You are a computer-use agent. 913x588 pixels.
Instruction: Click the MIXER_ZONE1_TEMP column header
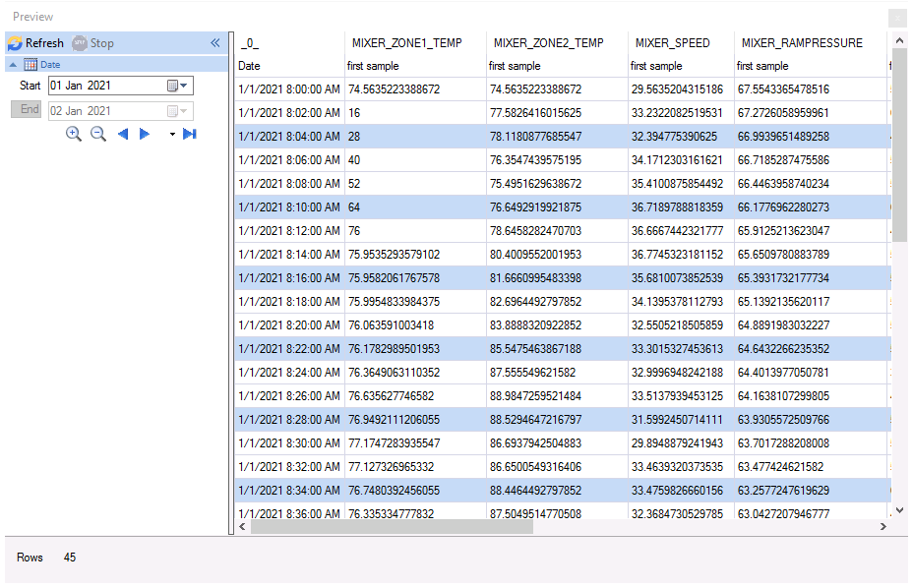coord(407,43)
